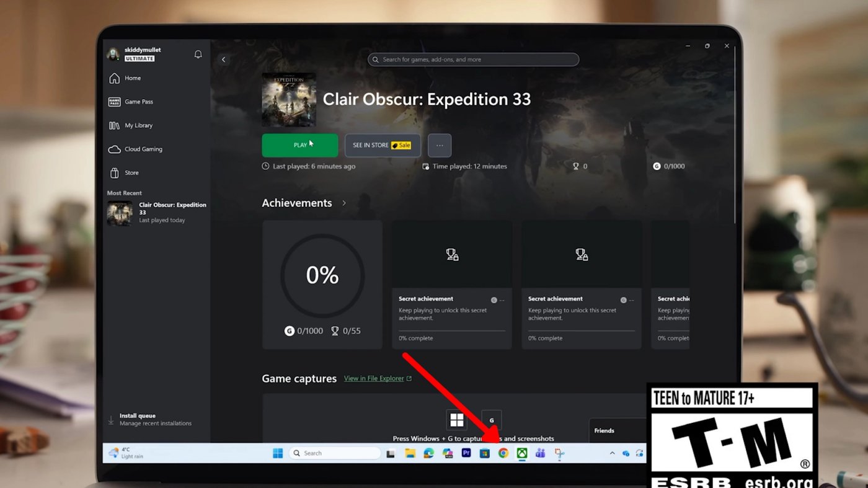Image resolution: width=868 pixels, height=488 pixels.
Task: Open the skiddymullet profile avatar
Action: point(113,53)
